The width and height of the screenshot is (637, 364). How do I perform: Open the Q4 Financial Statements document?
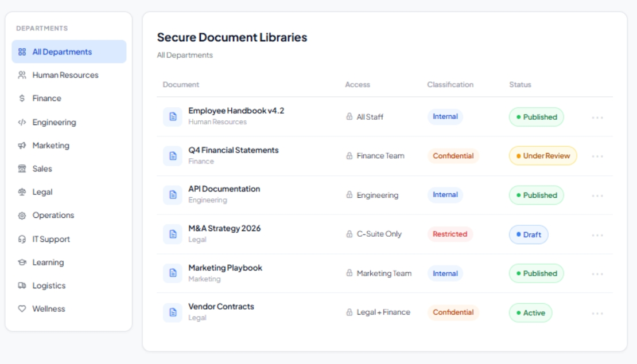point(233,150)
